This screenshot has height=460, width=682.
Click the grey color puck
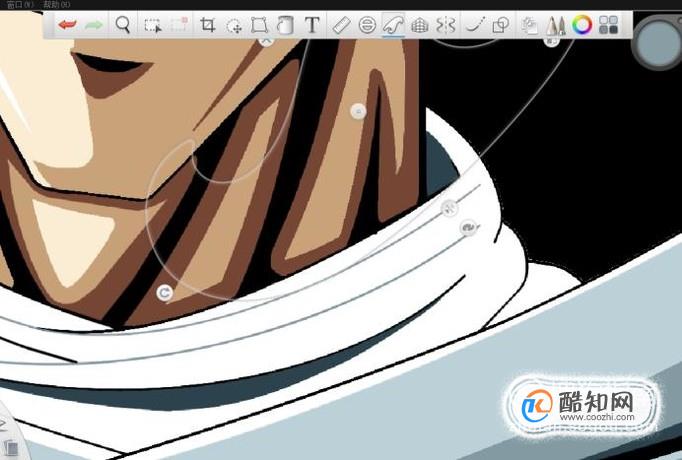[x=657, y=43]
